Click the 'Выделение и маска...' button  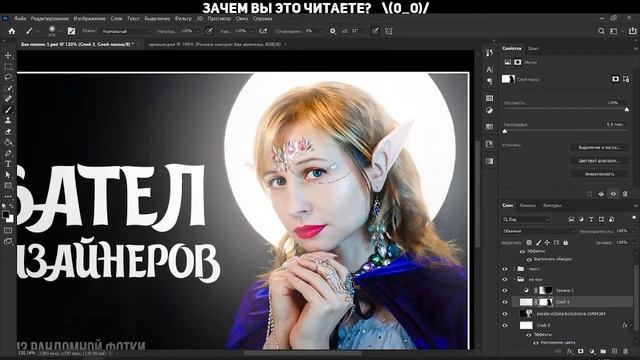(x=599, y=147)
